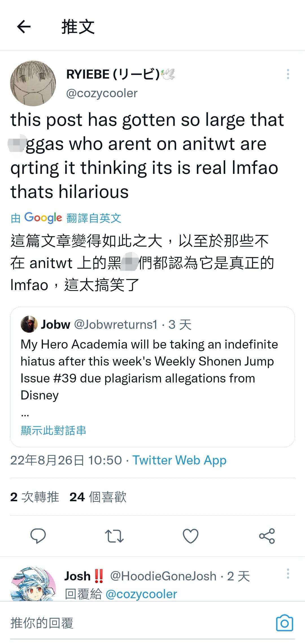Open the reply speech bubble icon
This screenshot has height=644, width=305.
click(38, 536)
